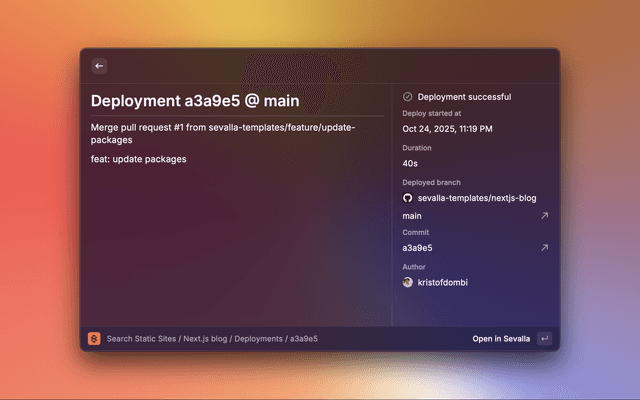Click Open in Sevalla action
This screenshot has height=400, width=640.
501,339
